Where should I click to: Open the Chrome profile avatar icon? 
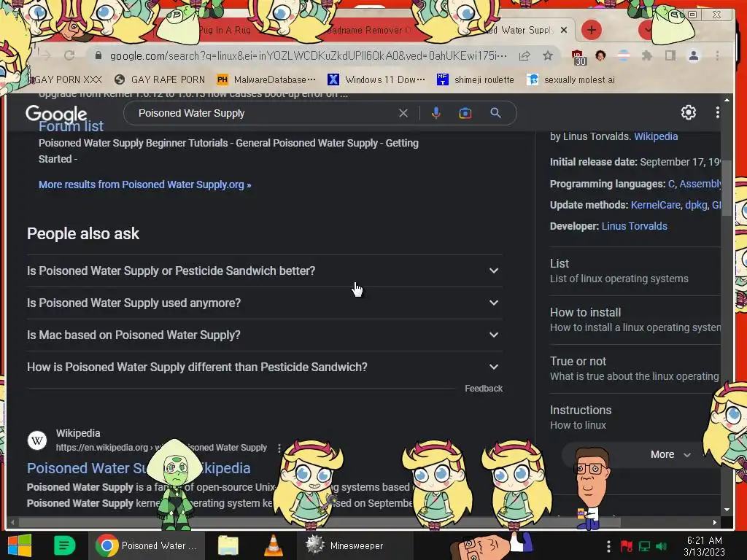[x=694, y=55]
